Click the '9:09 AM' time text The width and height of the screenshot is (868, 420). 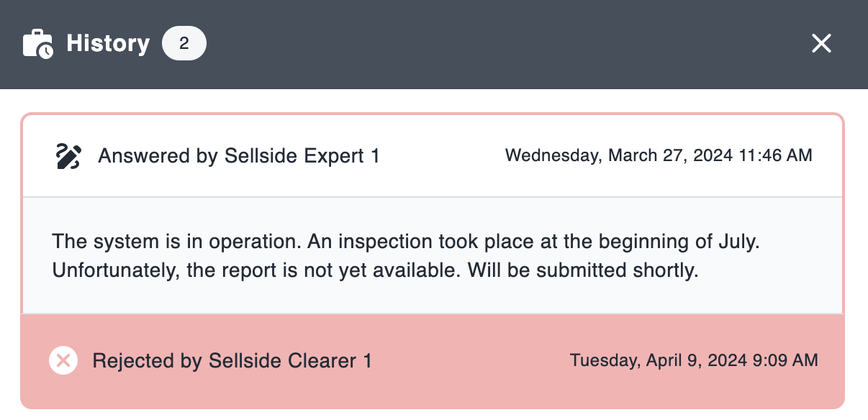[784, 360]
